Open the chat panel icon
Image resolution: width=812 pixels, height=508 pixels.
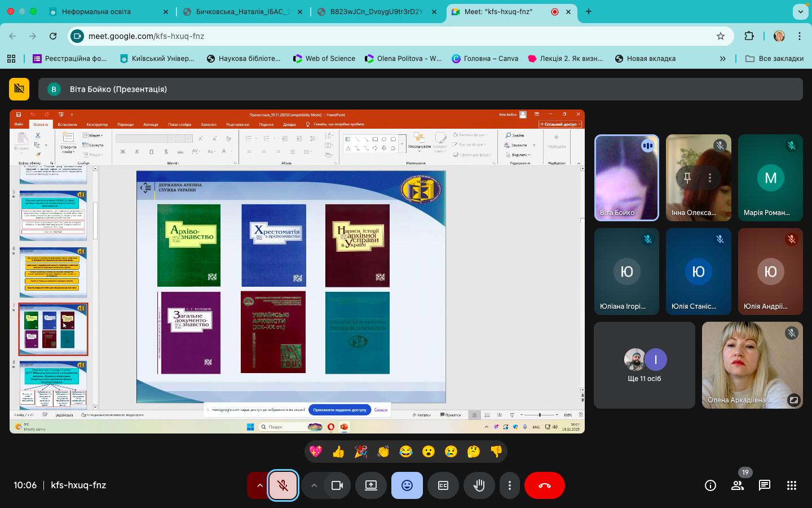tap(765, 485)
